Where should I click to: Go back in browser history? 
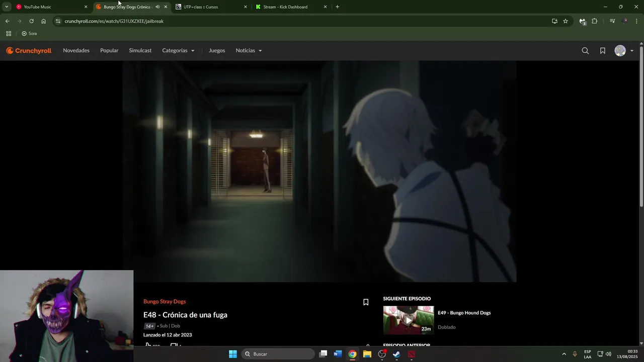pos(7,21)
